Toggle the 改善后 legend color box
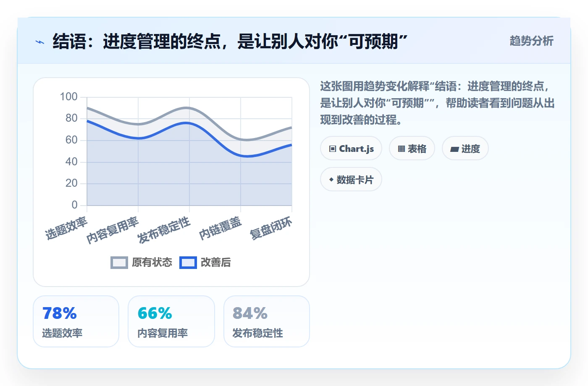 click(188, 263)
